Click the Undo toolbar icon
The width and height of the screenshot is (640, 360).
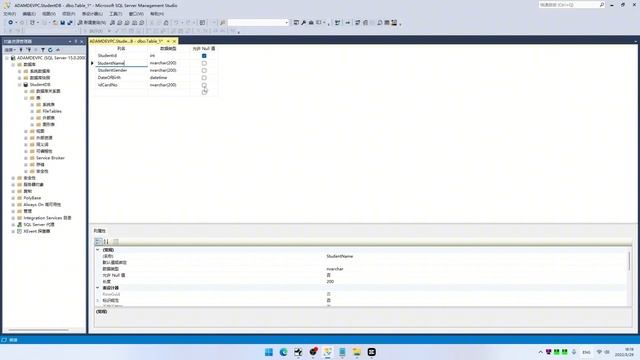pyautogui.click(x=176, y=22)
